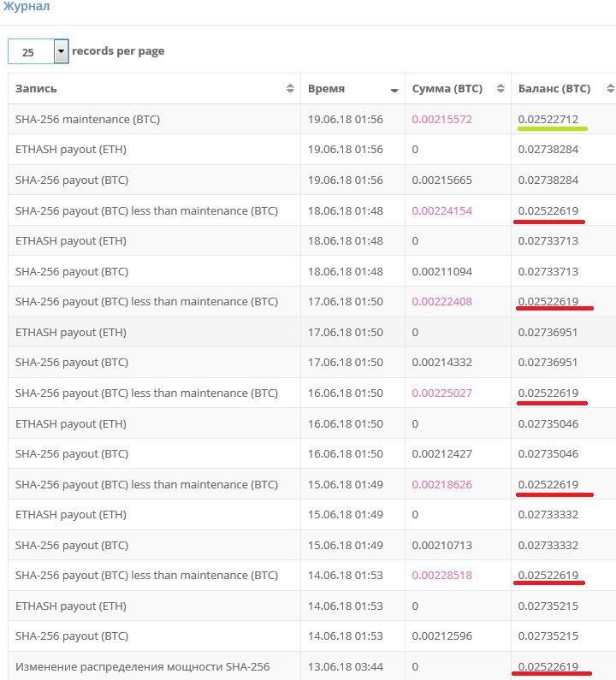Click the dropdown arrow next to 25
The image size is (616, 680).
pyautogui.click(x=61, y=51)
